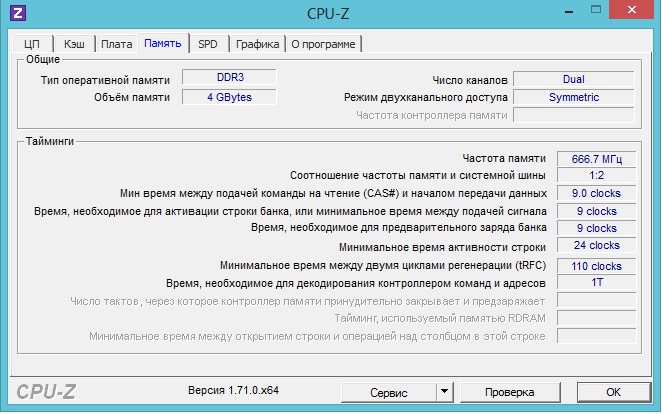The width and height of the screenshot is (662, 414).
Task: Click the empty RDRAM timing field
Action: click(597, 318)
